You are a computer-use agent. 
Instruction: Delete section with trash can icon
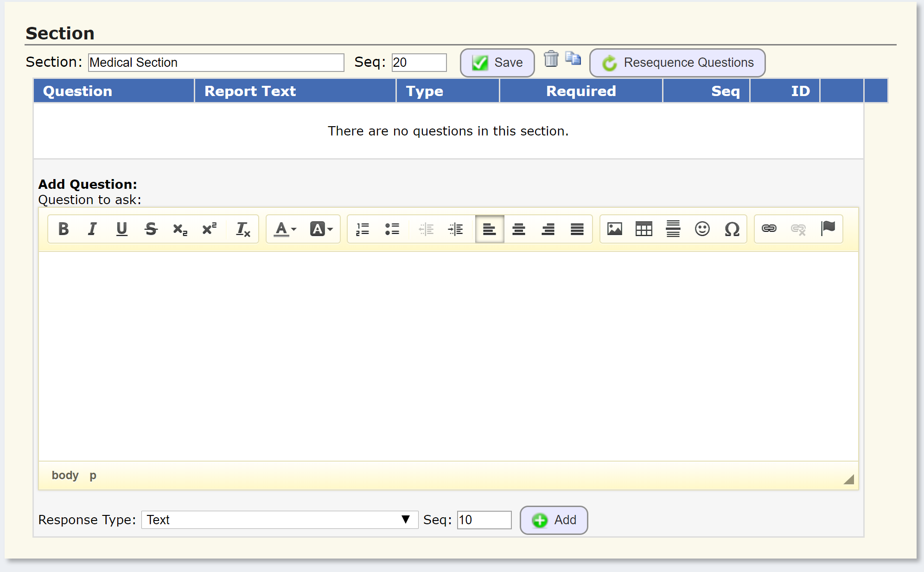[x=551, y=59]
